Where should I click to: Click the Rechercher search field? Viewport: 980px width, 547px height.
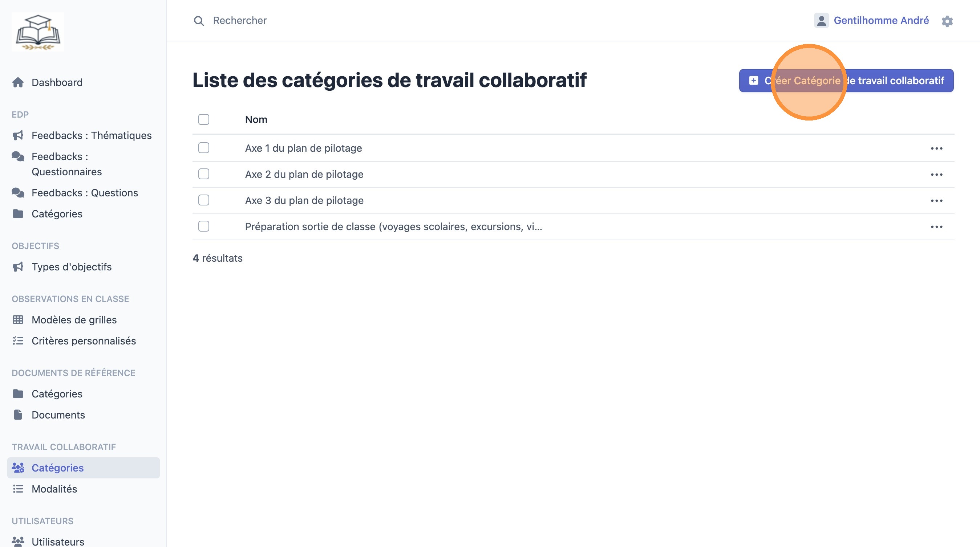coord(240,21)
